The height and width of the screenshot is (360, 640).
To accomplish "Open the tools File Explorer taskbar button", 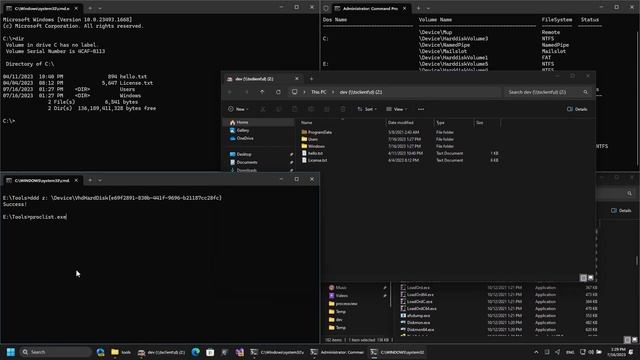I will click(x=121, y=352).
